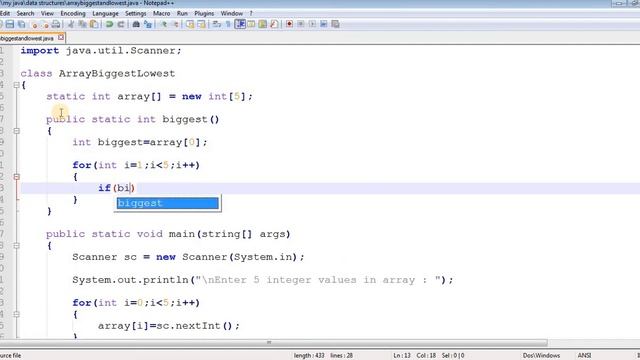This screenshot has width=640, height=360.
Task: Click the 'import java.util.Scanner;' line
Action: 101,51
